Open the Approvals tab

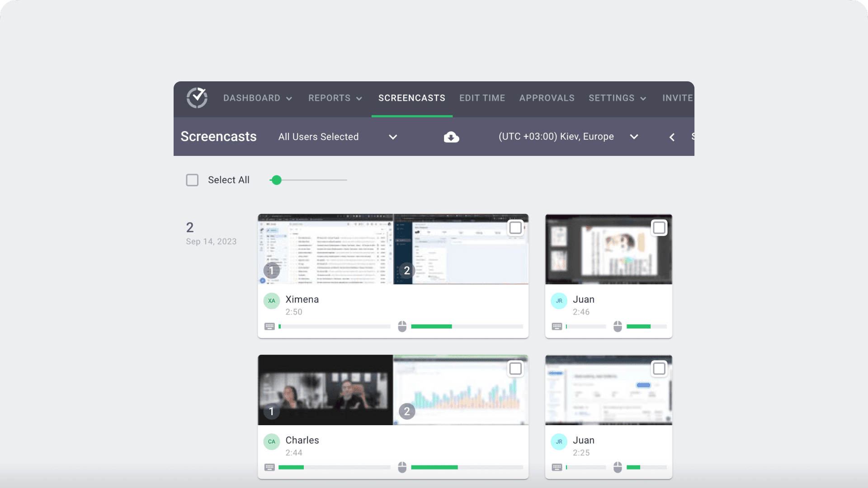click(x=547, y=98)
